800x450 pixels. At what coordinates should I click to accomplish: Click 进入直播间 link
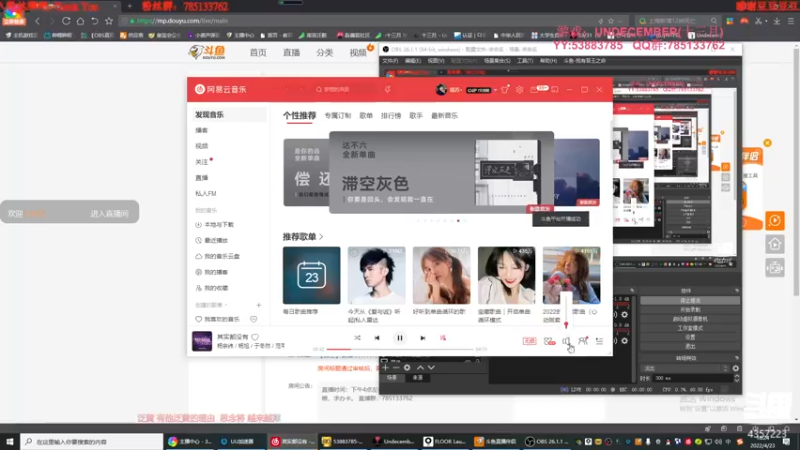109,213
